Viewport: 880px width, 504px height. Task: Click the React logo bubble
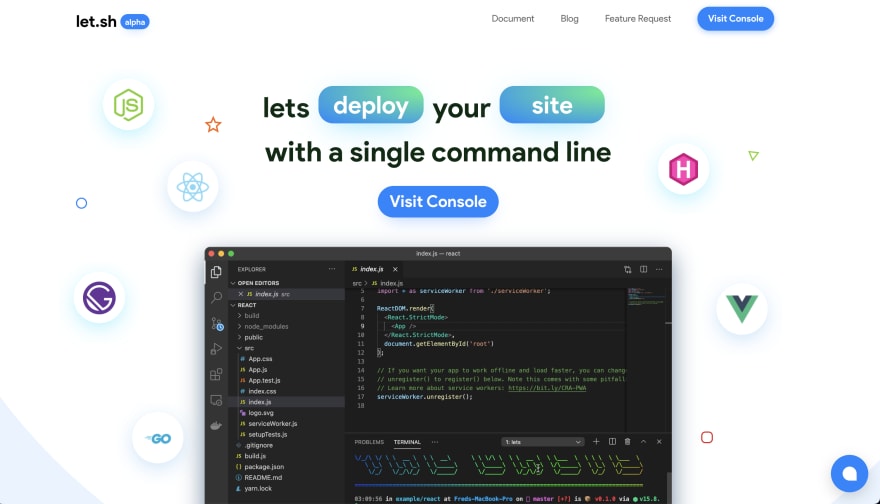[192, 187]
